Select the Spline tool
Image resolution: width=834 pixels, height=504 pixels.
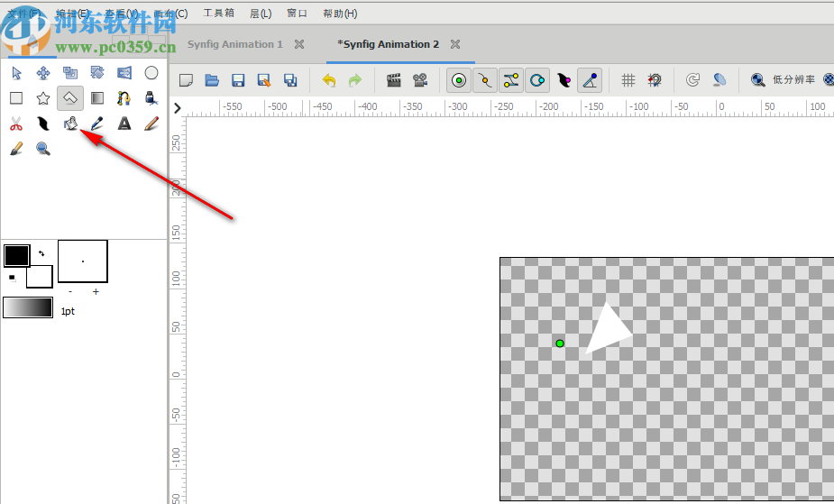tap(124, 97)
